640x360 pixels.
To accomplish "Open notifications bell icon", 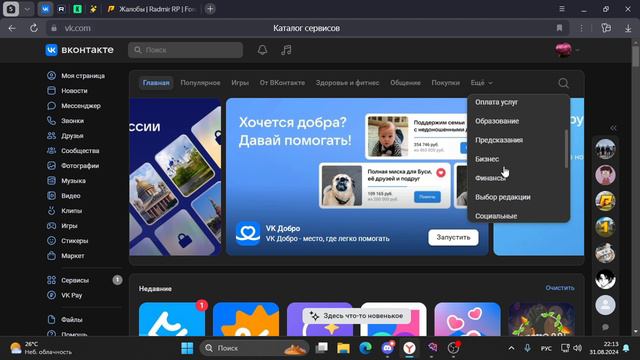I will click(x=262, y=50).
